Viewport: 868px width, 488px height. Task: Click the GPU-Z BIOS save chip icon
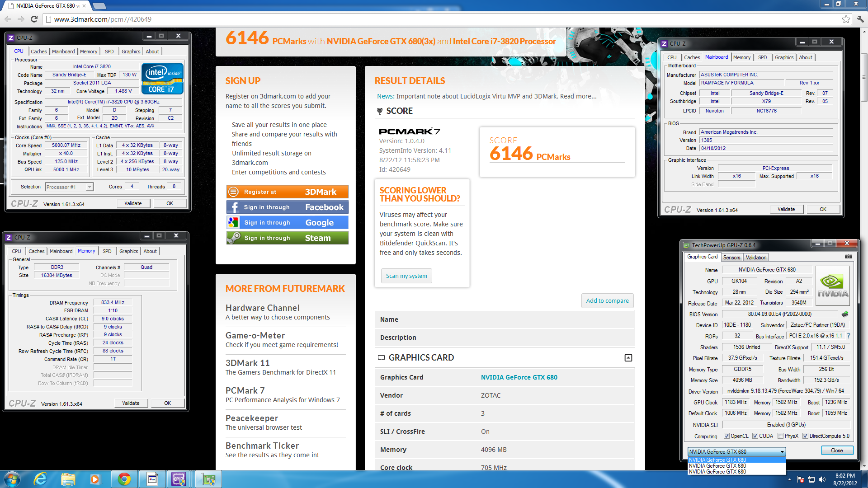click(x=844, y=314)
